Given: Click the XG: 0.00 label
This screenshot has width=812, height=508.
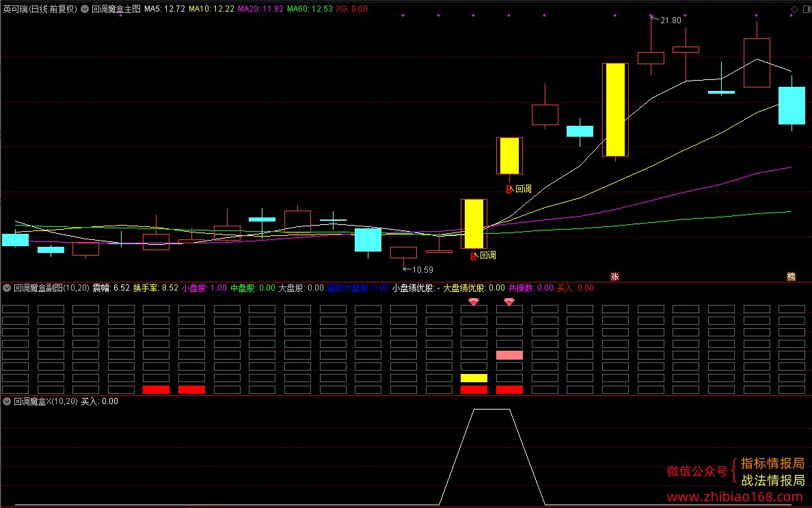Looking at the screenshot, I should tap(351, 9).
